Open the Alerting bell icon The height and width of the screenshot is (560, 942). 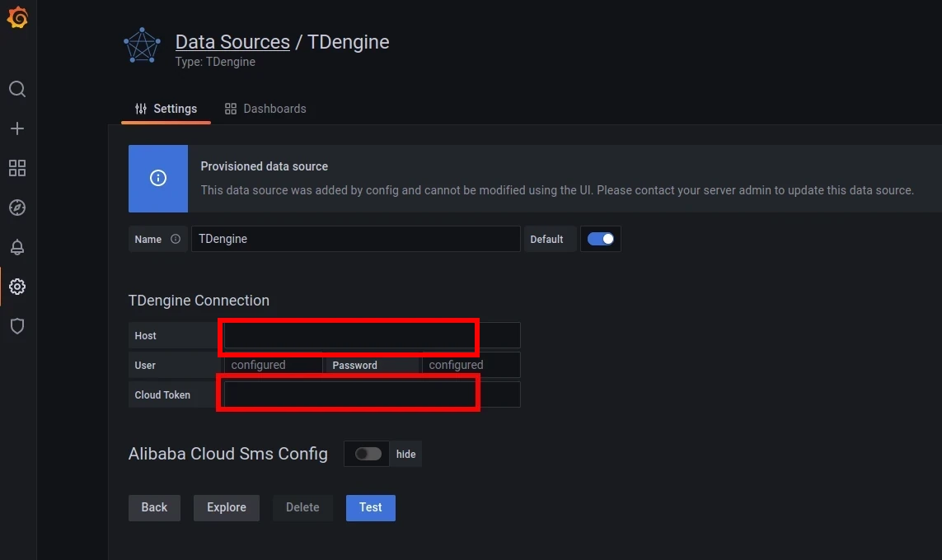17,247
